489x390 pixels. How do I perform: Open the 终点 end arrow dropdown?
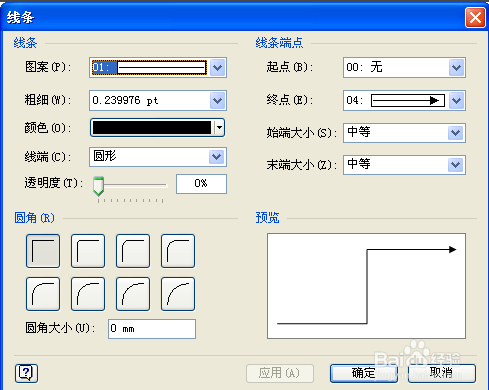click(x=456, y=100)
